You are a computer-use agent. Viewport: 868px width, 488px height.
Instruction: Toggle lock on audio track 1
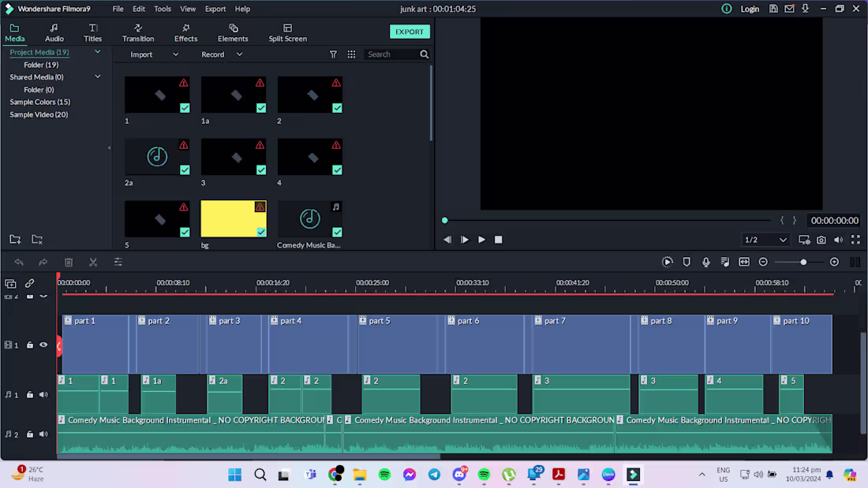(x=30, y=395)
